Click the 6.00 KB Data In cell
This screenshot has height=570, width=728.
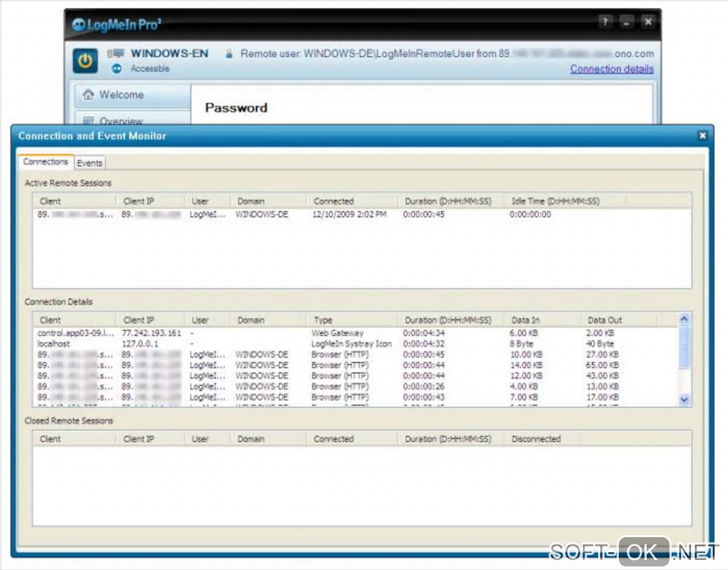tap(523, 333)
